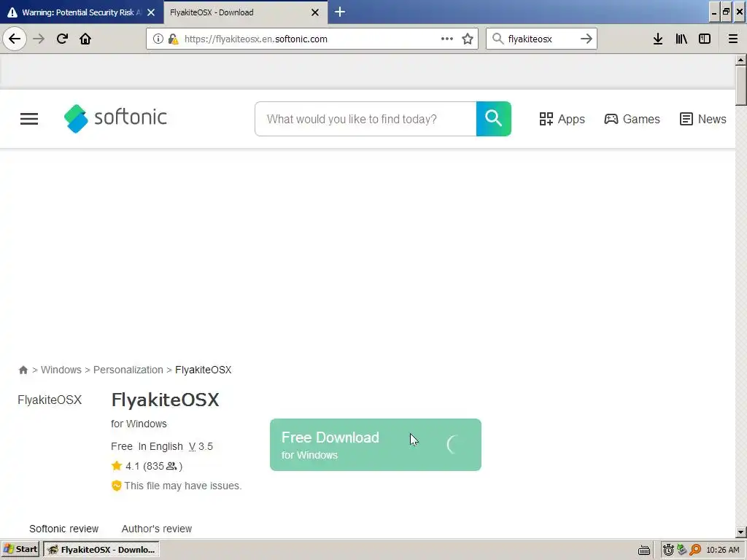Open a new browser tab
Viewport: 747px width, 560px height.
coord(340,12)
